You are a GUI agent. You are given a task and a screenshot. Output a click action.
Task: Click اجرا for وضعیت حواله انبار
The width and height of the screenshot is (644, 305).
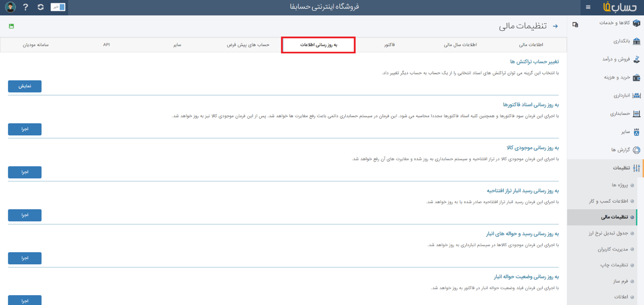(25, 300)
